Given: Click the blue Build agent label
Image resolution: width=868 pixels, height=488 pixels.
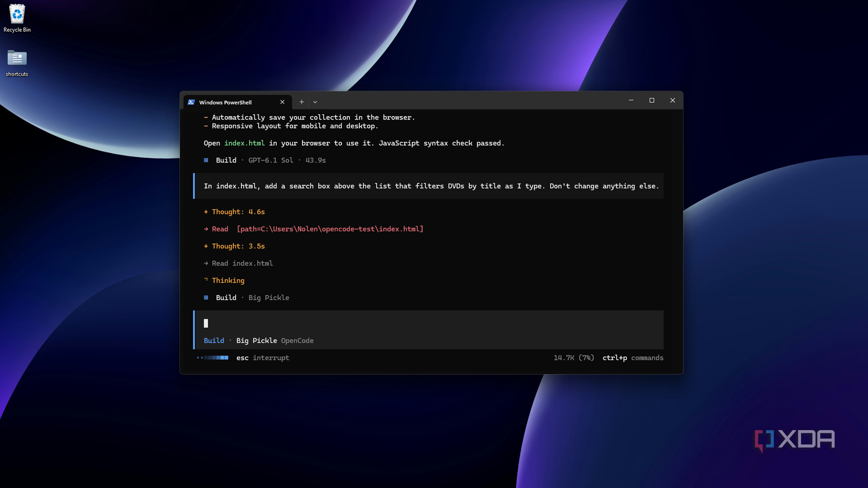Looking at the screenshot, I should [x=214, y=341].
